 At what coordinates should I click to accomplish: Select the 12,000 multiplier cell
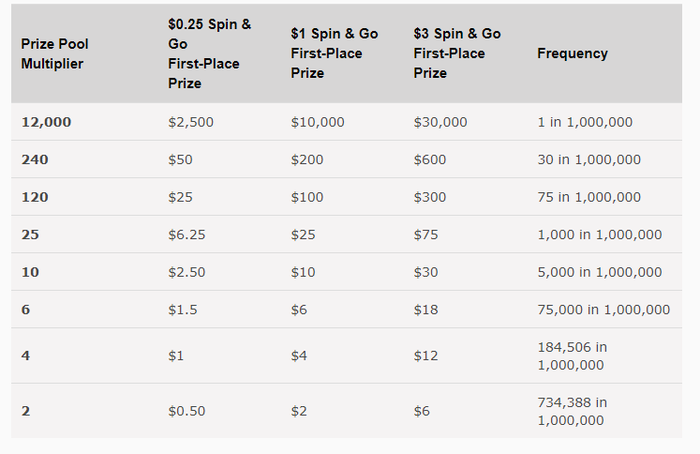coord(46,122)
